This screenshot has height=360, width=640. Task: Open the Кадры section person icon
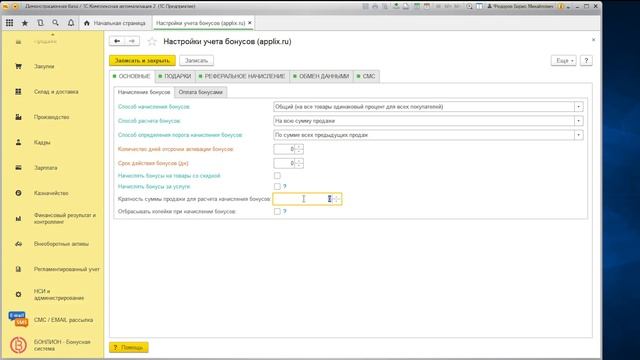point(18,142)
